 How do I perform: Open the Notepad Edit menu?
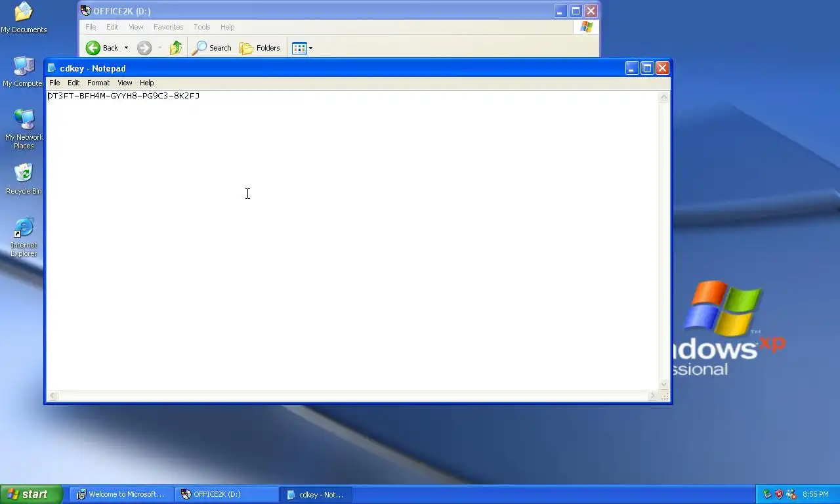point(73,83)
